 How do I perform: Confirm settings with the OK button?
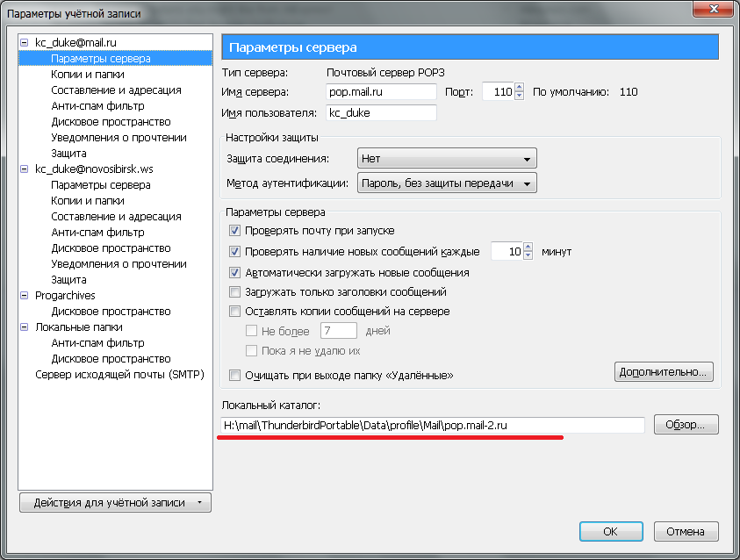coord(610,532)
